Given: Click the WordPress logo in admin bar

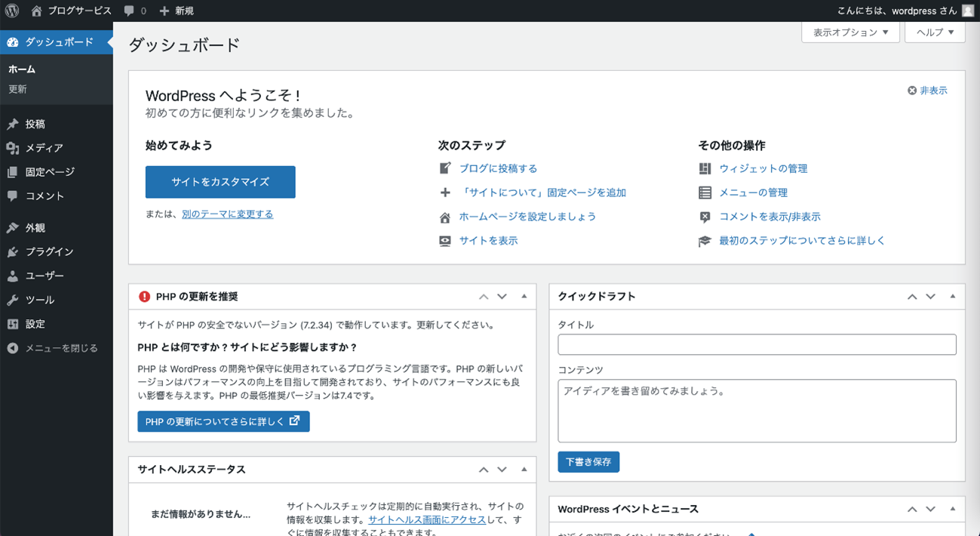Looking at the screenshot, I should (x=12, y=11).
